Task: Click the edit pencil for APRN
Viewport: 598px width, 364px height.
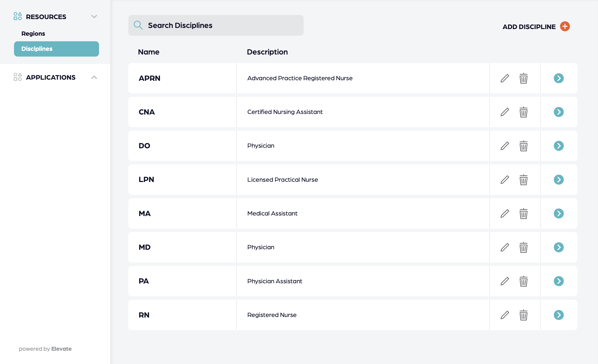Action: pos(505,78)
